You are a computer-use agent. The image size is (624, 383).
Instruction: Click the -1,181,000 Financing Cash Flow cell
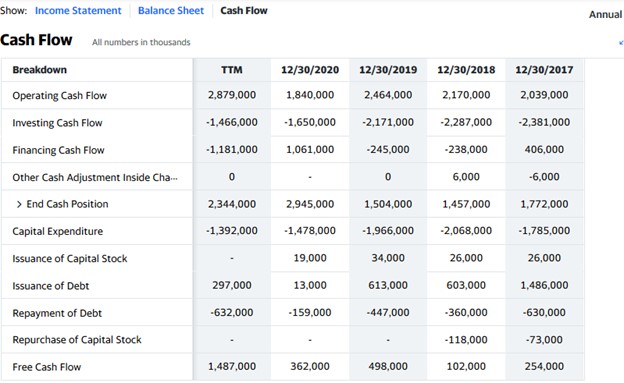click(x=232, y=150)
